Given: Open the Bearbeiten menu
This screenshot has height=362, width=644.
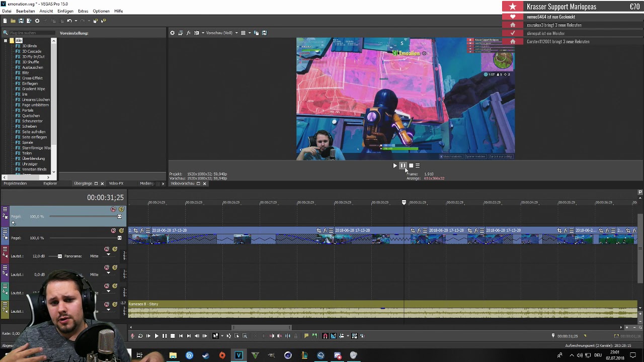Looking at the screenshot, I should pyautogui.click(x=26, y=11).
